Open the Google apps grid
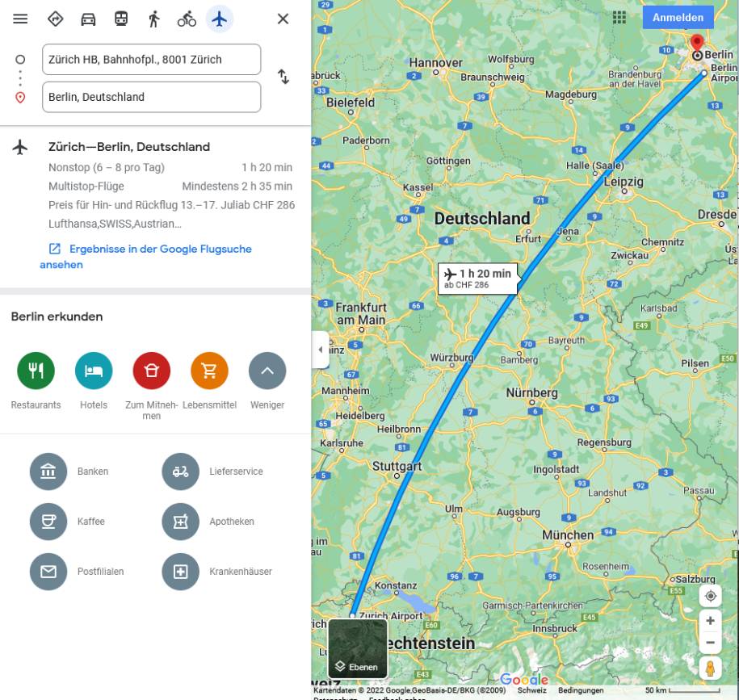Screen dimensions: 739x700 click(619, 18)
